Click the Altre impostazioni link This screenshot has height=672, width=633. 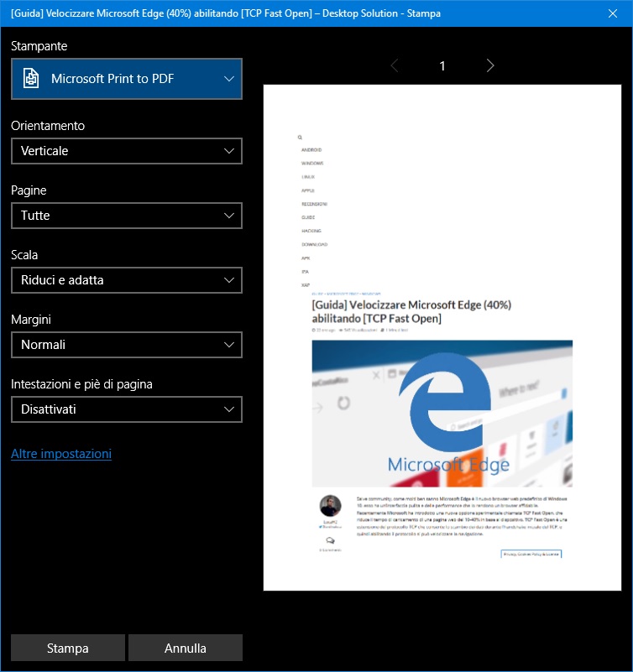click(61, 454)
